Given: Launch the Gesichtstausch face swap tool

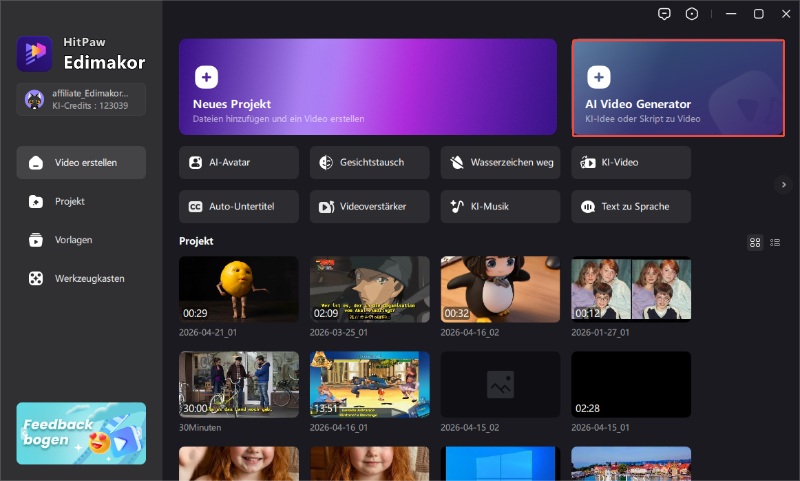Looking at the screenshot, I should [370, 162].
